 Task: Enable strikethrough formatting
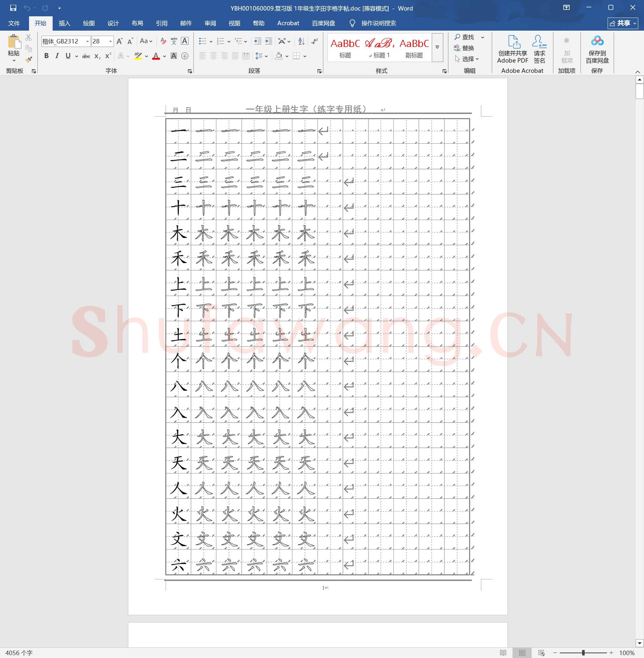pos(86,56)
